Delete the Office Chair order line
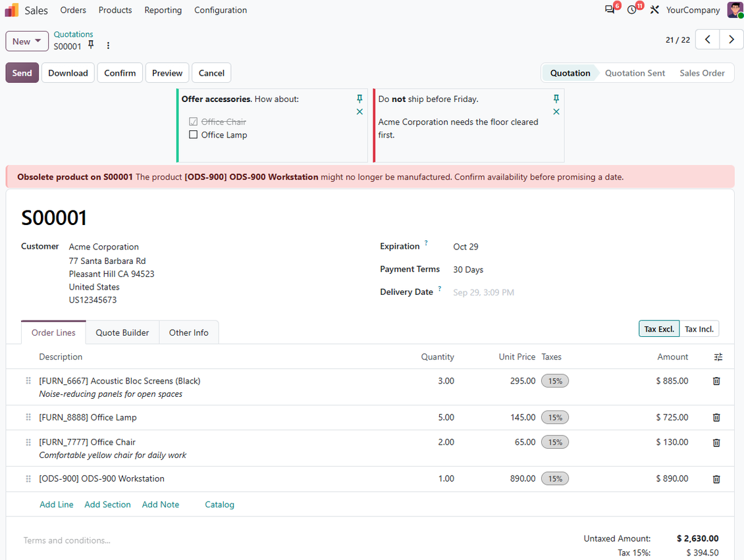Image resolution: width=744 pixels, height=560 pixels. pyautogui.click(x=716, y=442)
